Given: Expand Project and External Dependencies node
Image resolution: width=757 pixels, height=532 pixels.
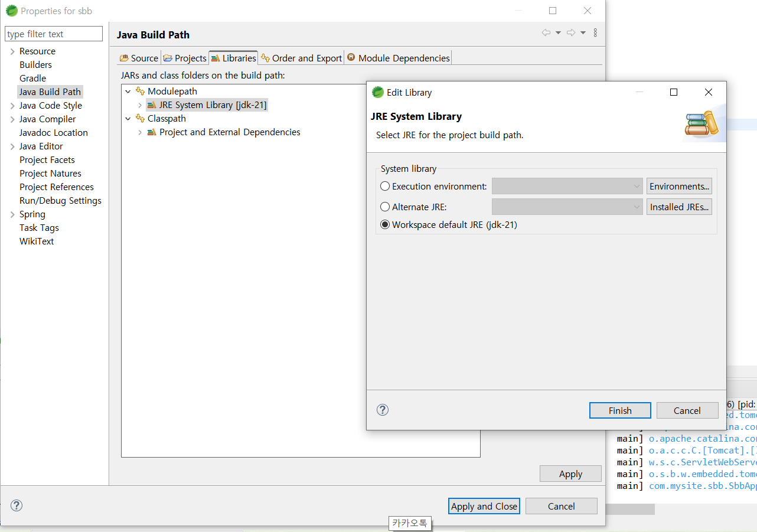Looking at the screenshot, I should point(140,132).
